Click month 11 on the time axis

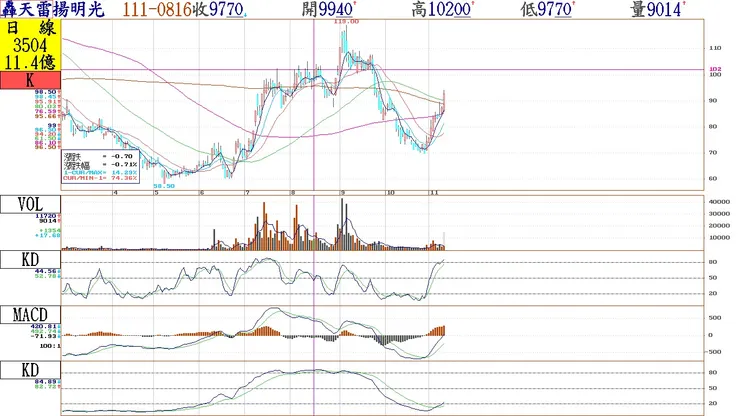pyautogui.click(x=434, y=193)
